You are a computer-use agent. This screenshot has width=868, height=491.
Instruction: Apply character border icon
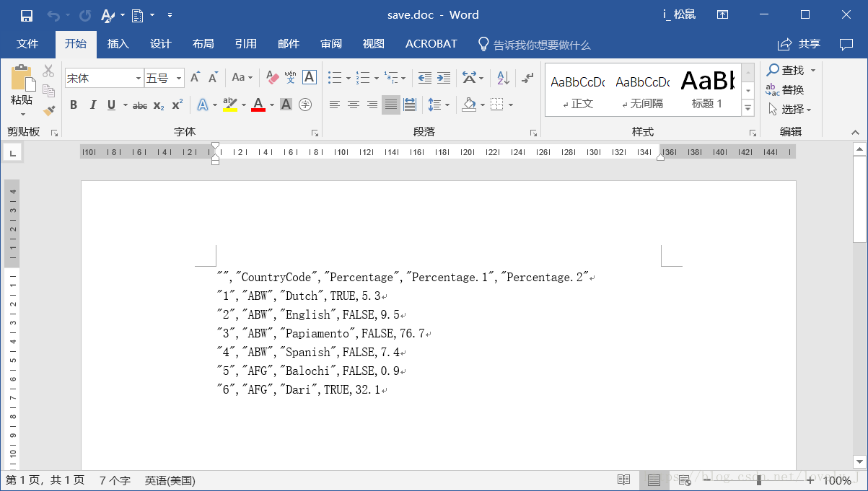tap(309, 77)
